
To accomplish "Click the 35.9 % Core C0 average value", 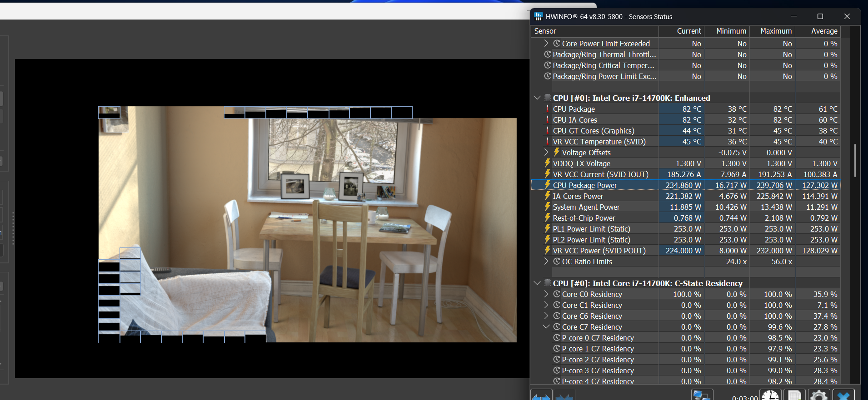I will [x=825, y=294].
